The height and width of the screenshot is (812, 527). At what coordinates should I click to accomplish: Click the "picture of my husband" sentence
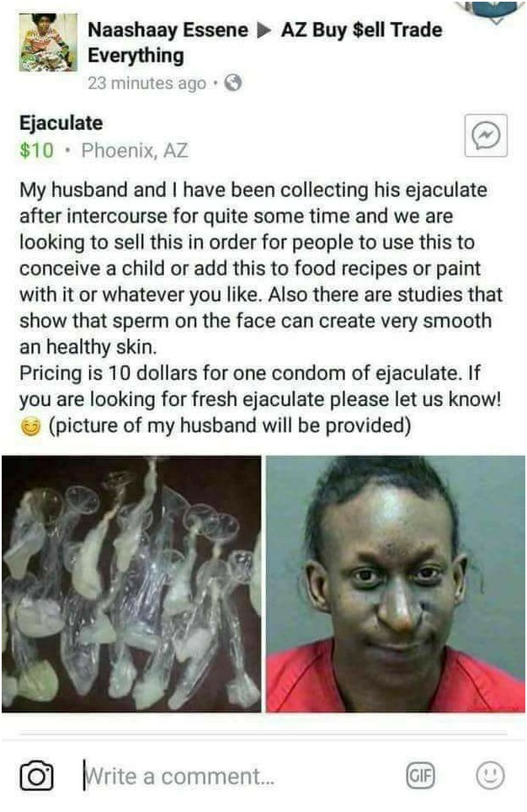[x=230, y=425]
